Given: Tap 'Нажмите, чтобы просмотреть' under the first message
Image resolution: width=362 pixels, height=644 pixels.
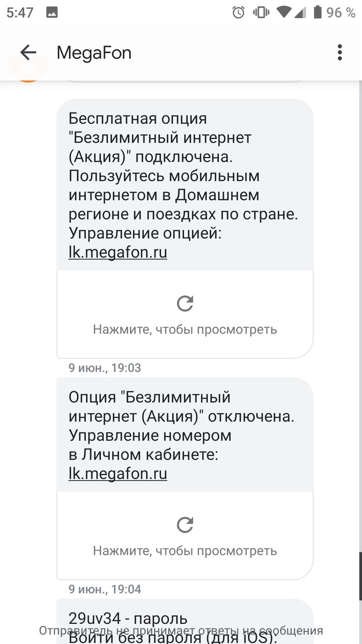Looking at the screenshot, I should pyautogui.click(x=185, y=329).
